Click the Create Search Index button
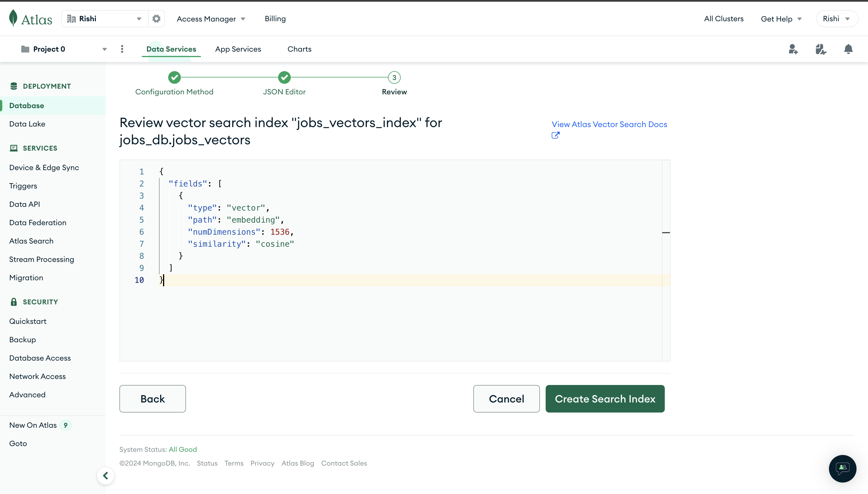 click(x=604, y=399)
